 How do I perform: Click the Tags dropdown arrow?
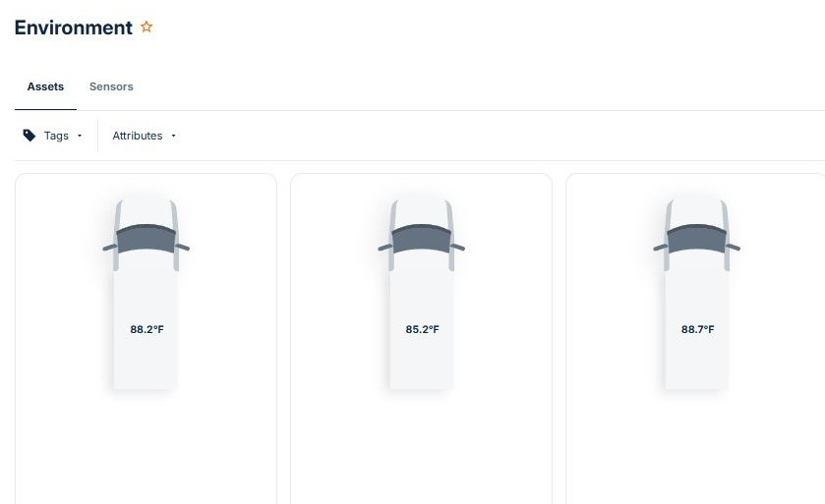coord(80,136)
